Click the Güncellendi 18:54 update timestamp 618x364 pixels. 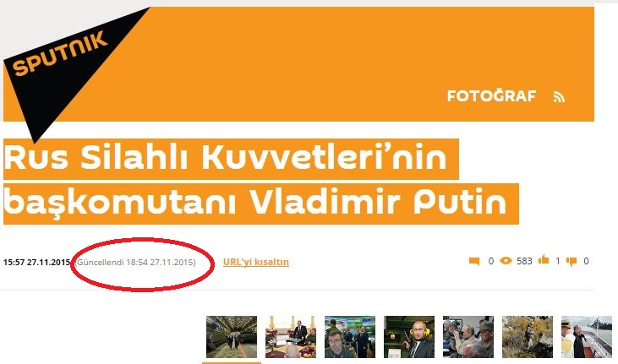(135, 262)
